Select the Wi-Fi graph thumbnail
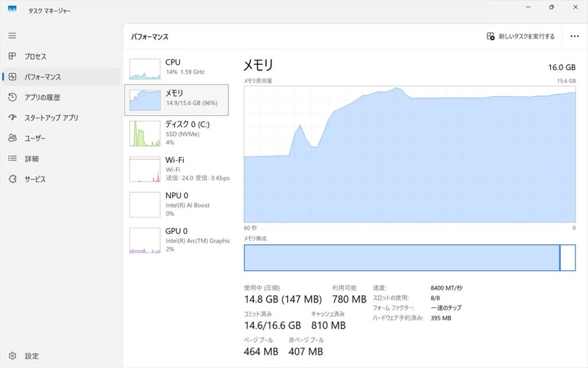The image size is (588, 368). point(145,170)
